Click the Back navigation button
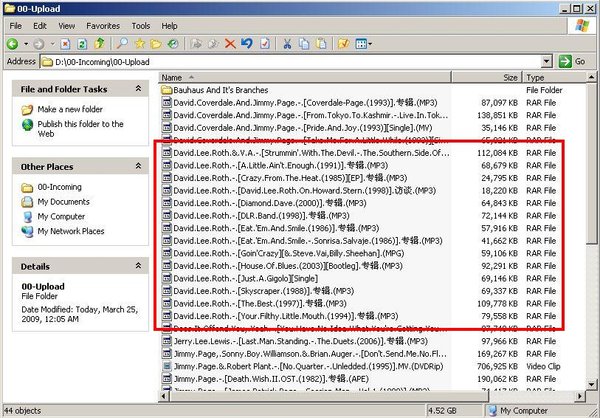600x418 pixels. 13,44
